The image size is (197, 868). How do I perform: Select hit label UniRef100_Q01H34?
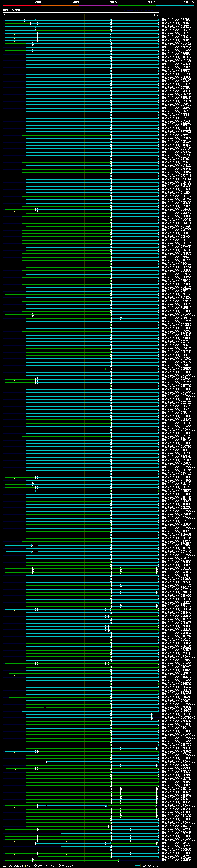[x=177, y=193]
